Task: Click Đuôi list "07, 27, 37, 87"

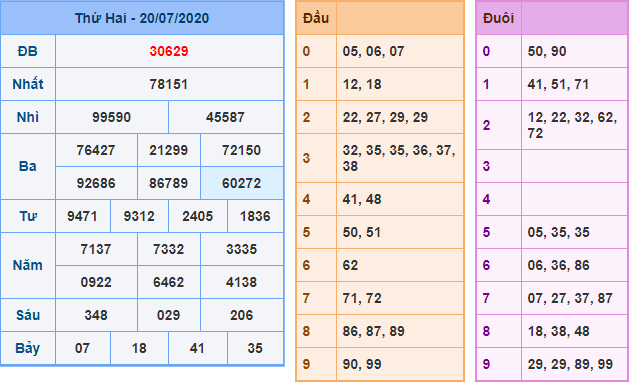Action: click(570, 298)
